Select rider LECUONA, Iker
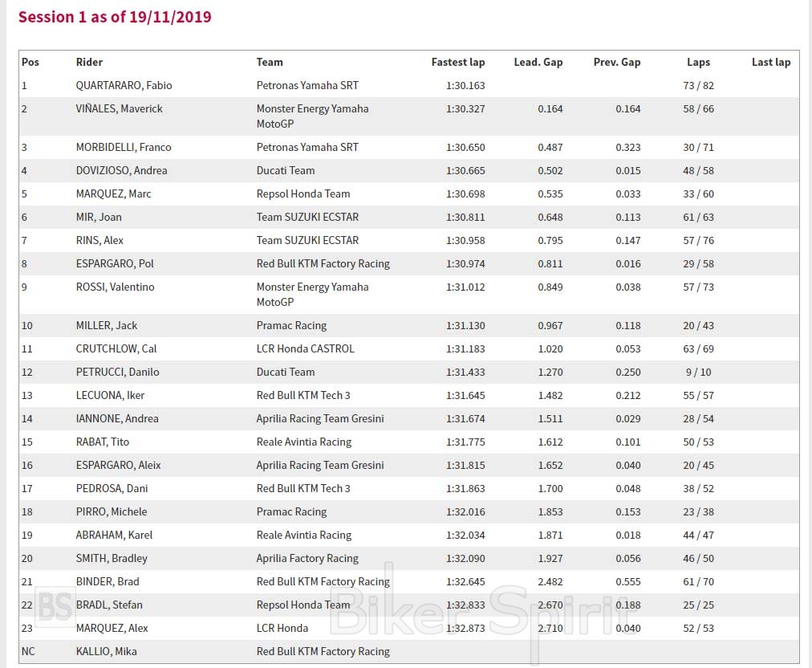 (110, 395)
